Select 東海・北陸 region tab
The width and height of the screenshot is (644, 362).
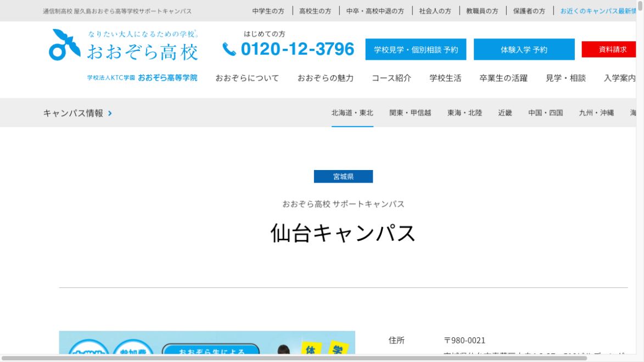coord(464,113)
